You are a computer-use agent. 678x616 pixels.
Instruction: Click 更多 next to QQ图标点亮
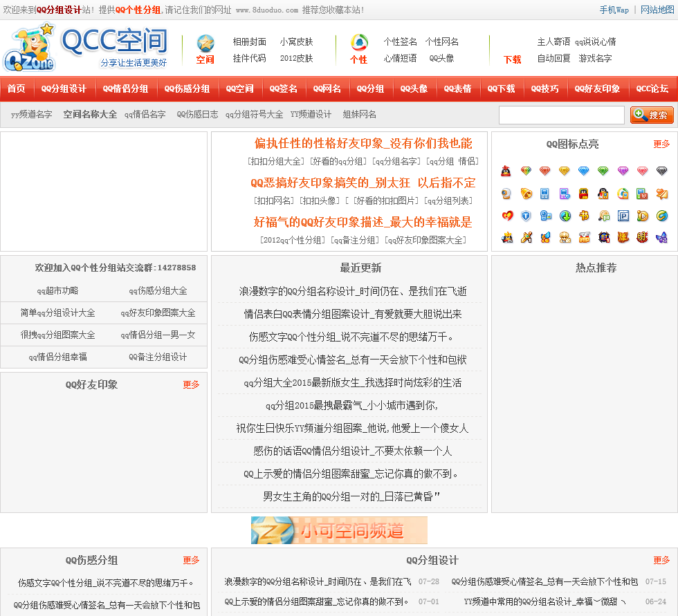[661, 144]
